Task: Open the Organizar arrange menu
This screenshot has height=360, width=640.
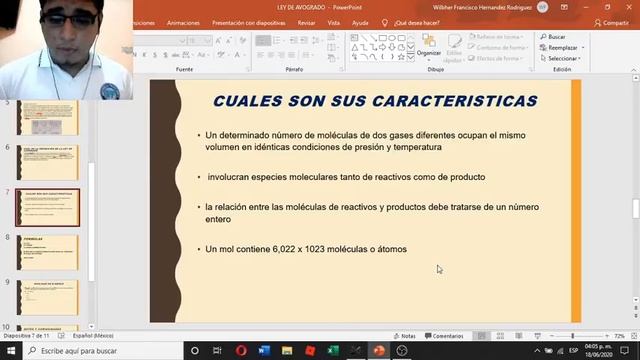Action: (x=429, y=48)
